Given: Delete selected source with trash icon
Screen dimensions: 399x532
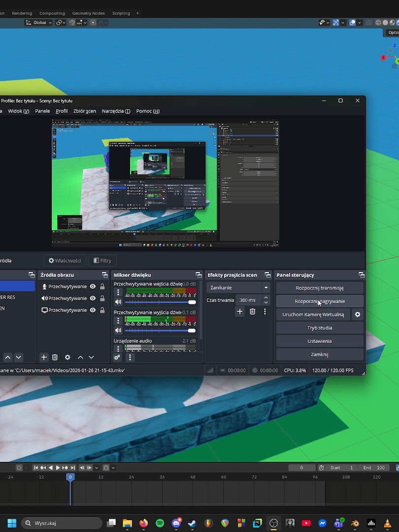Looking at the screenshot, I should click(55, 357).
